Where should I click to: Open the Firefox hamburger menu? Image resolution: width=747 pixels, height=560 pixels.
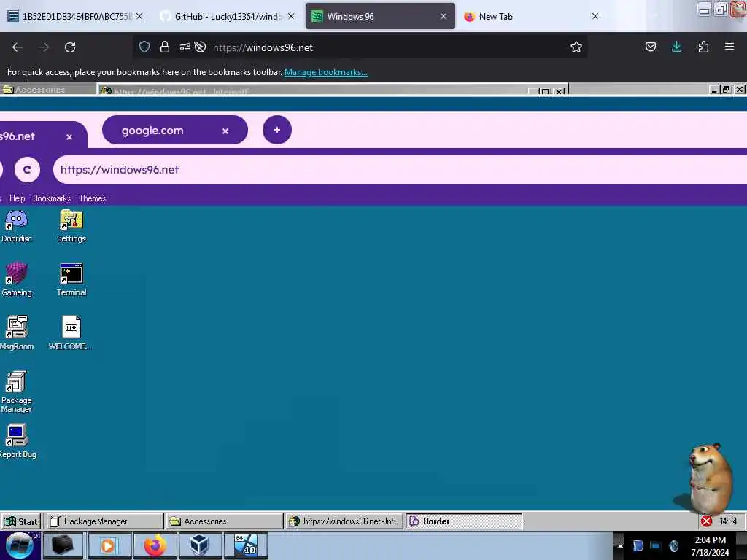pos(729,47)
